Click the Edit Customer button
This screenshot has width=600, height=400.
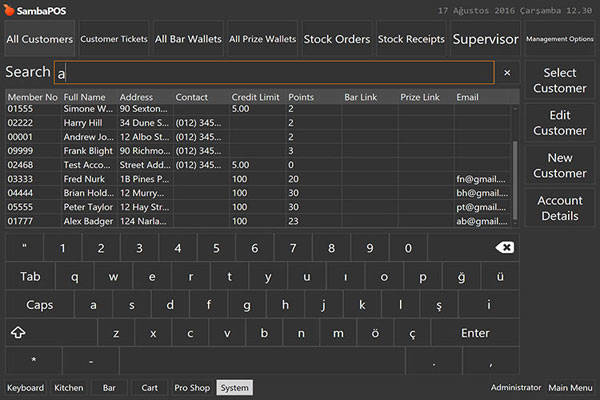click(x=559, y=123)
